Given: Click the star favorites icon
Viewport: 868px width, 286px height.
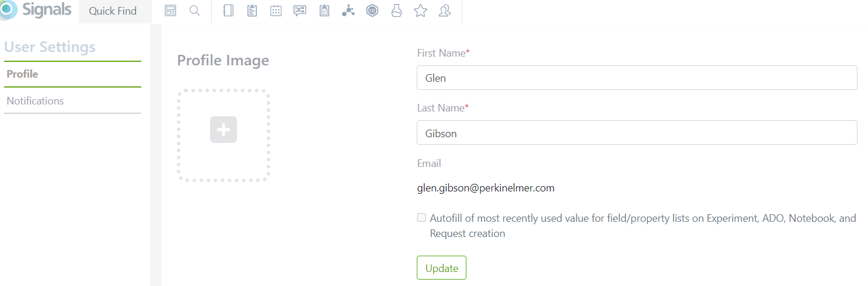Looking at the screenshot, I should pyautogui.click(x=420, y=11).
